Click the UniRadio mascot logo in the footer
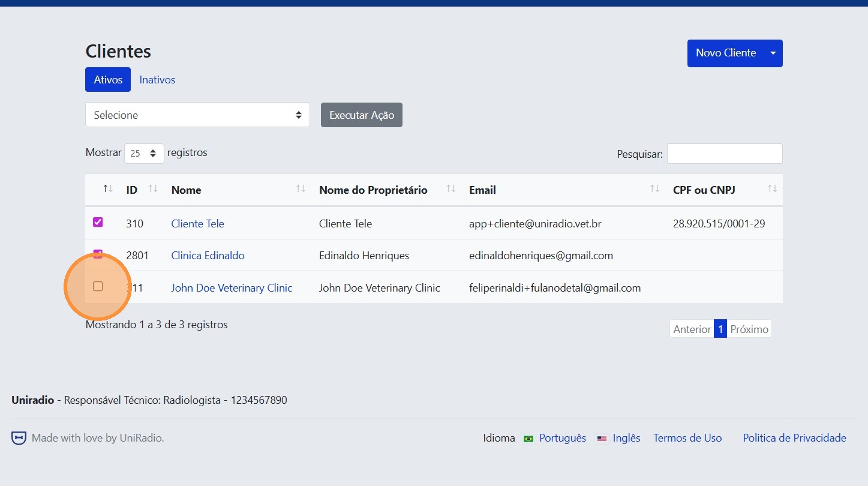Image resolution: width=868 pixels, height=486 pixels. click(x=19, y=437)
